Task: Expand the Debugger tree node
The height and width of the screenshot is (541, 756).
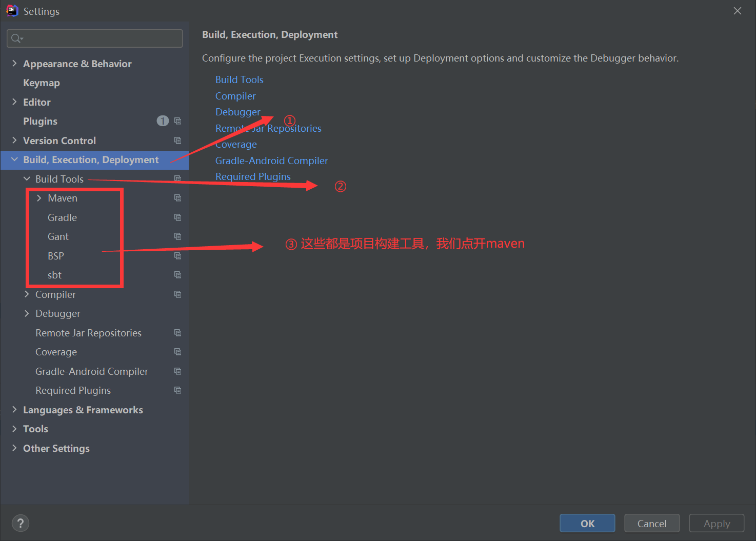Action: coord(27,313)
